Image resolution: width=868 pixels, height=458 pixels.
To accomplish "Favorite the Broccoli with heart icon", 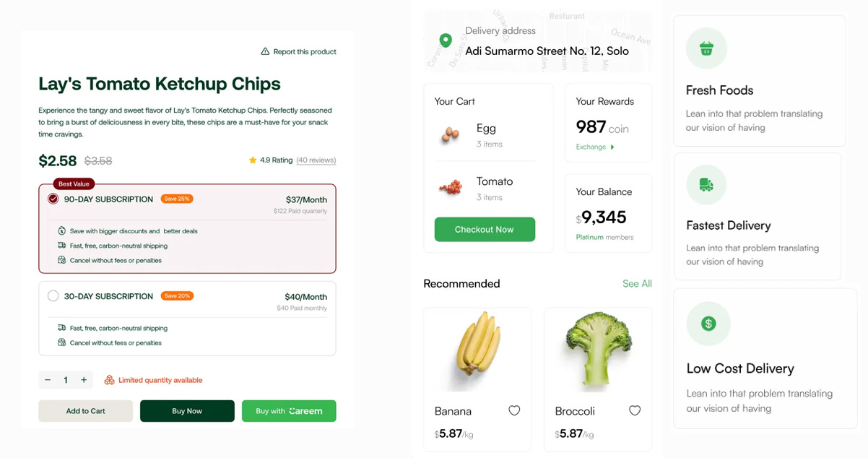I will [x=635, y=411].
